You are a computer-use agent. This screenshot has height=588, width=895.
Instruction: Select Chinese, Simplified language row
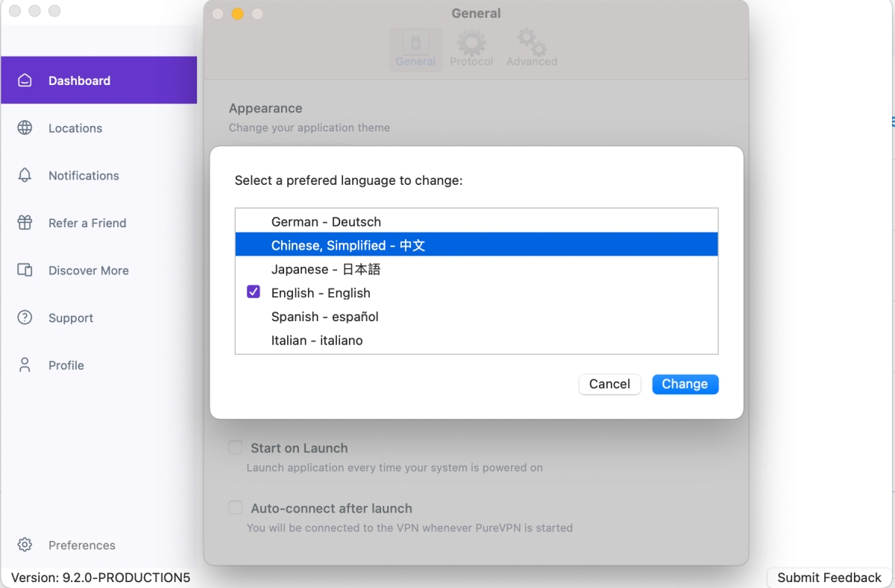click(477, 245)
